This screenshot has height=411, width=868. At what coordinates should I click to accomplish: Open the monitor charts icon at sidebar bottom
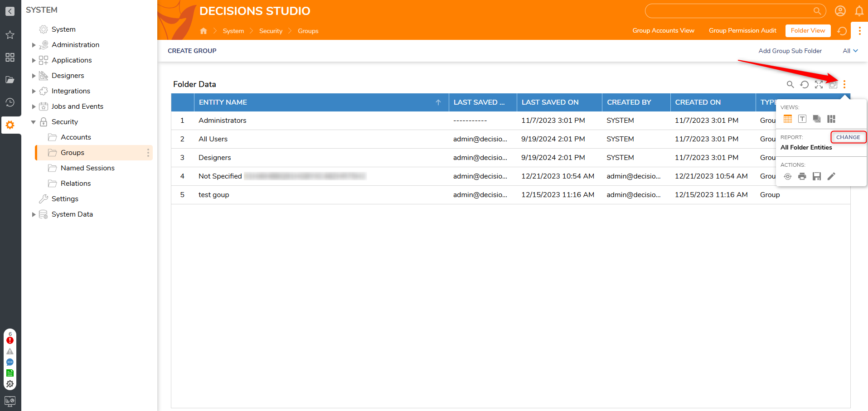(10, 401)
